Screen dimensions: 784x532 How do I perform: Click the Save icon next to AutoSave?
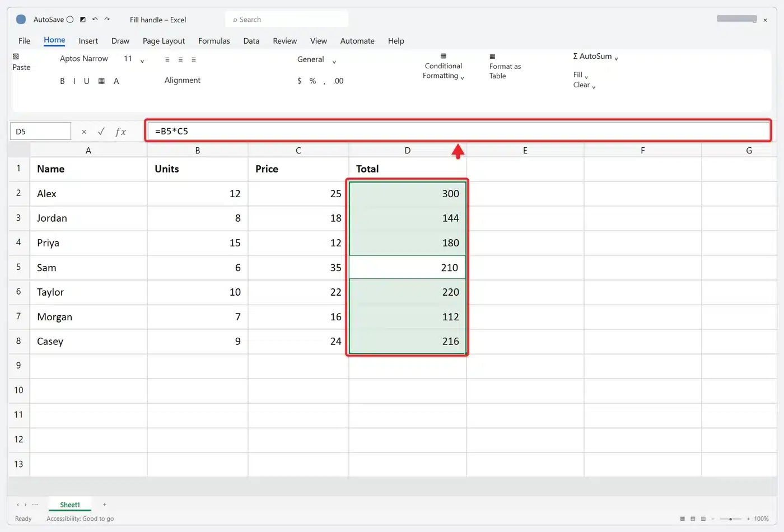point(83,20)
